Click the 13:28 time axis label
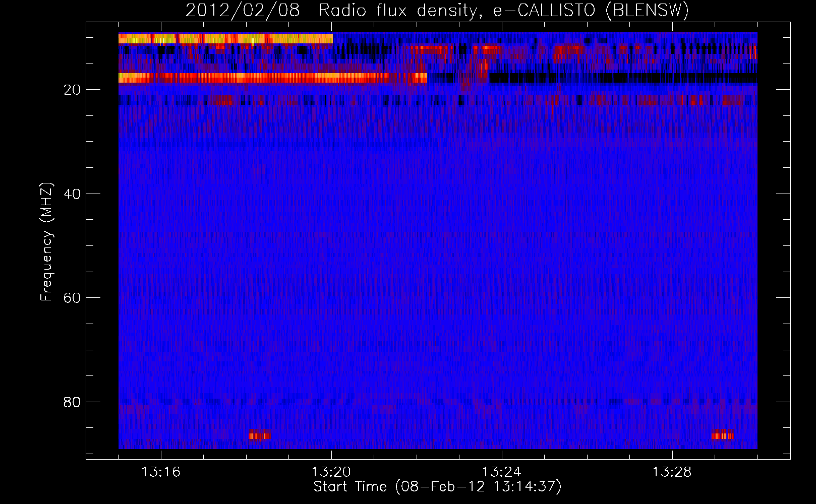Viewport: 816px width, 504px height. click(672, 472)
